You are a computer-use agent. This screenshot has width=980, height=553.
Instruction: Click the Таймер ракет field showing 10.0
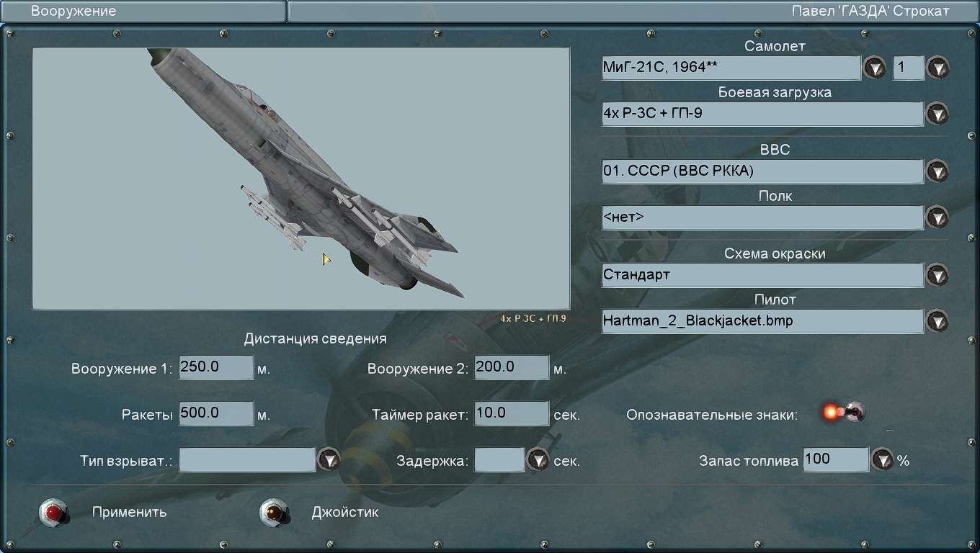[x=512, y=413]
